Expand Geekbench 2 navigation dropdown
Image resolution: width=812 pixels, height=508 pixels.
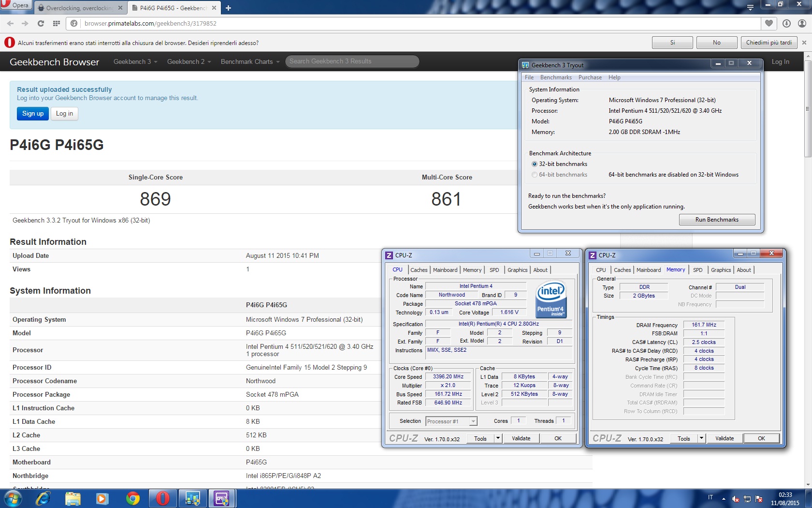click(x=189, y=61)
